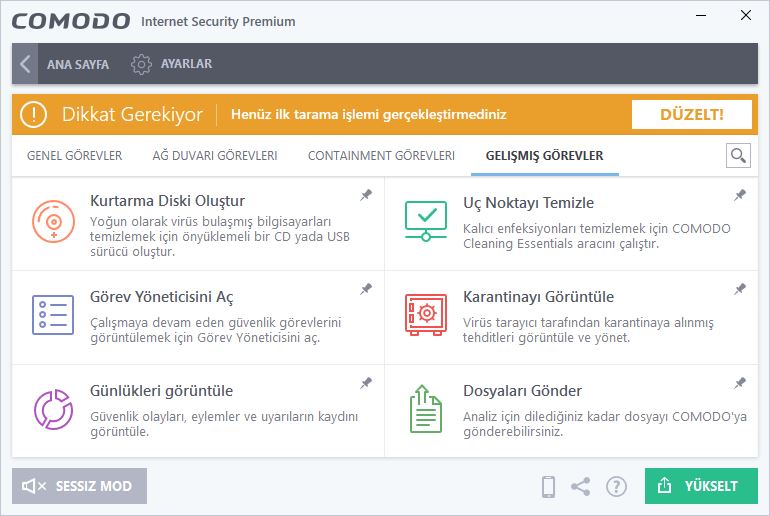The width and height of the screenshot is (770, 516).
Task: Click the Kurtarma Diski Oluştur disc icon
Action: tap(54, 221)
